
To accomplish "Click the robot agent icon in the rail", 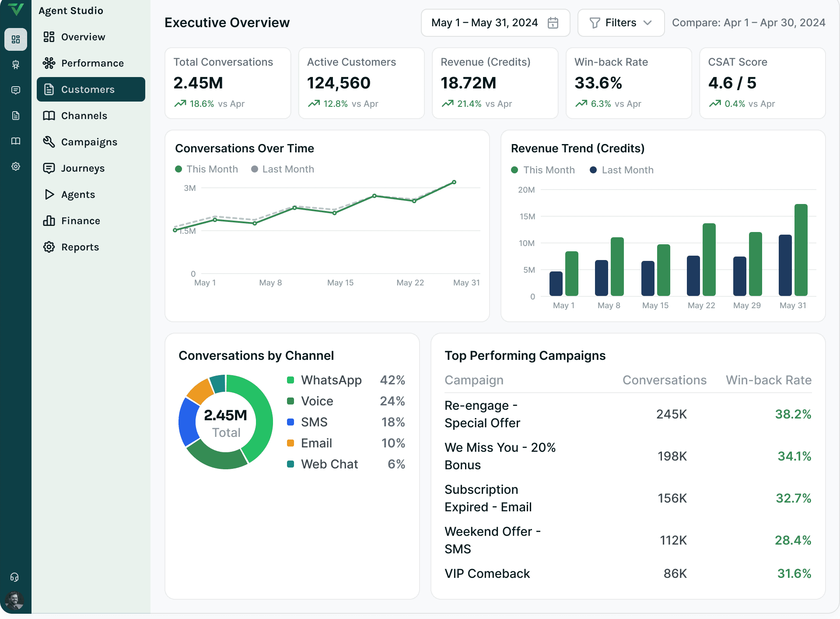I will [x=16, y=65].
